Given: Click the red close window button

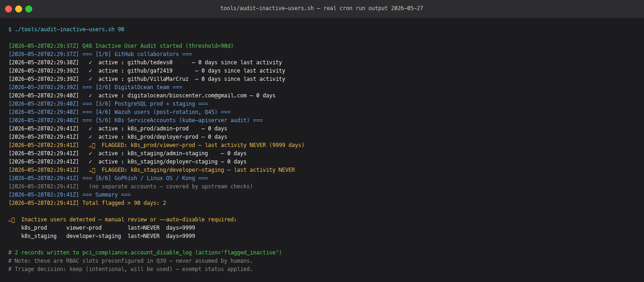Looking at the screenshot, I should coord(8,9).
